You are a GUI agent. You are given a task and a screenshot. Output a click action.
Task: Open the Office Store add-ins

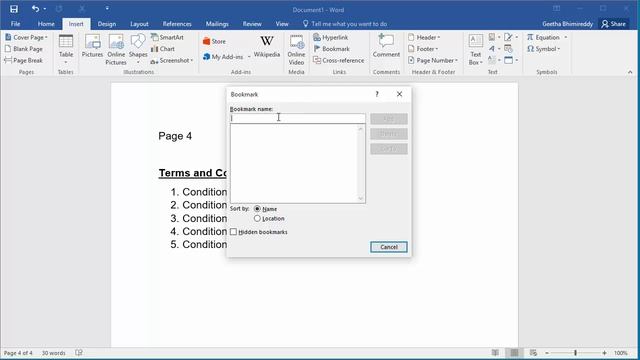[214, 41]
